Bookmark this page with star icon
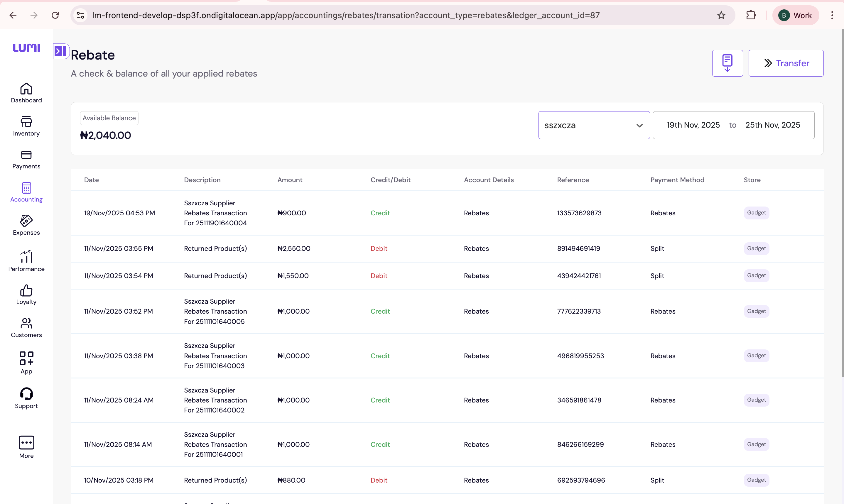The image size is (844, 504). coord(721,15)
